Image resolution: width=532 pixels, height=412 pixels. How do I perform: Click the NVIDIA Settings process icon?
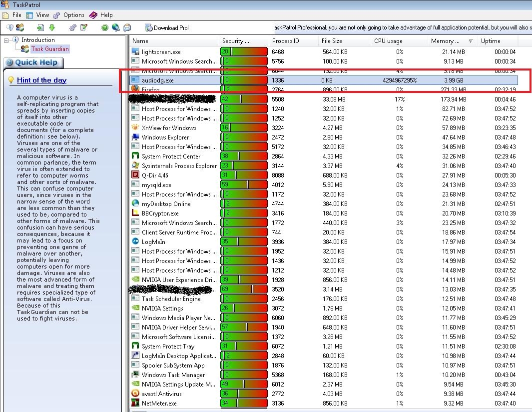point(135,308)
